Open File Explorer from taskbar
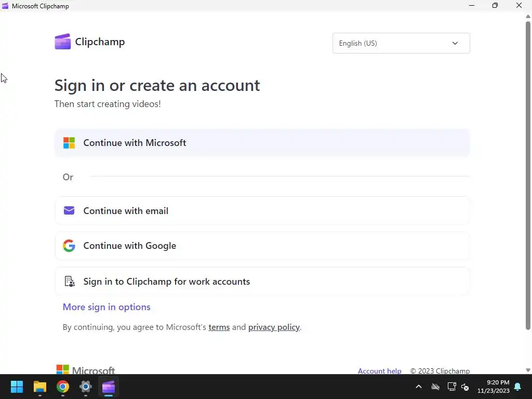 click(39, 387)
